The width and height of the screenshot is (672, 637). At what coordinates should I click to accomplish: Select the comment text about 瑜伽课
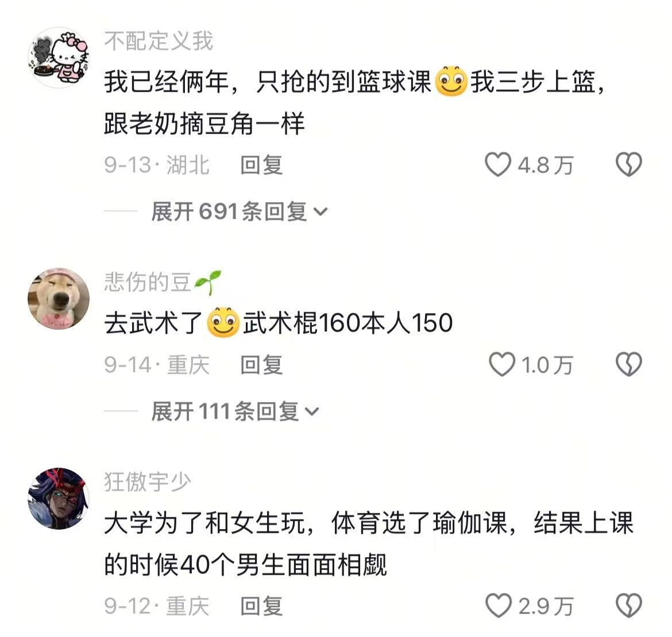(369, 543)
